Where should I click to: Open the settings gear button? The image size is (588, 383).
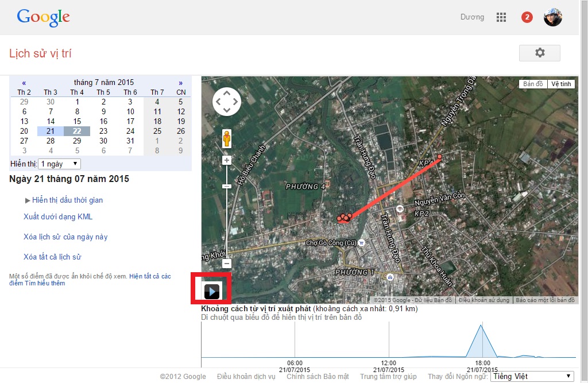[x=540, y=53]
